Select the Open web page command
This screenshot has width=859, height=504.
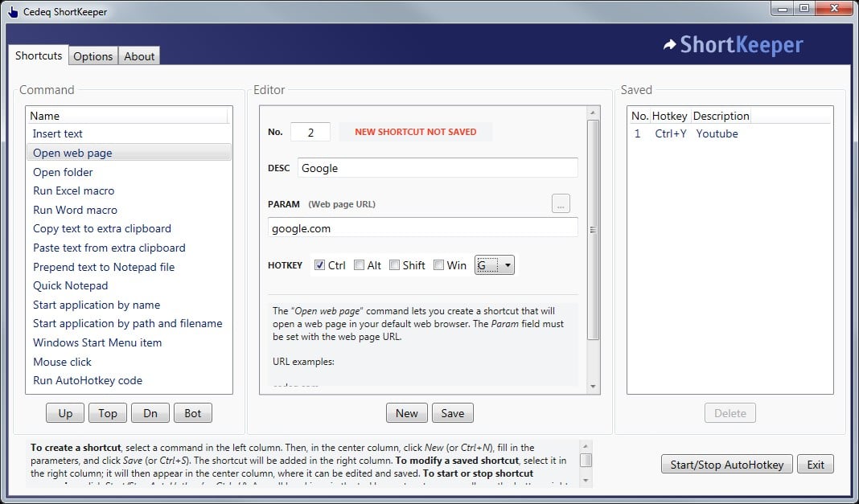[129, 153]
